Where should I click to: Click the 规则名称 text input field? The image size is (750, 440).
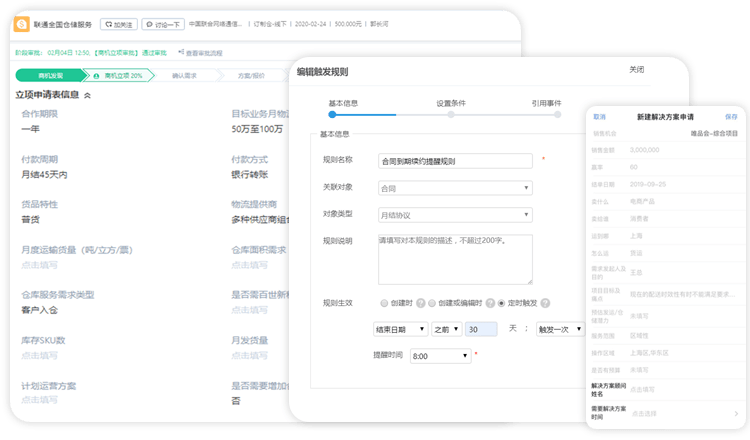click(455, 160)
